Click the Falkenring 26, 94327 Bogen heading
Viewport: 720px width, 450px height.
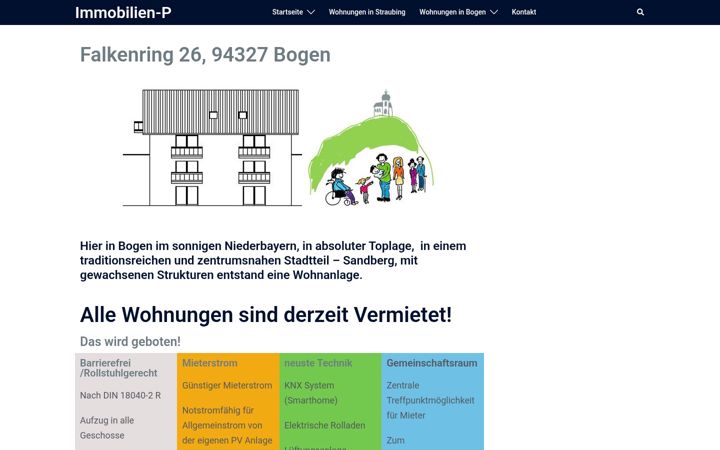point(205,55)
